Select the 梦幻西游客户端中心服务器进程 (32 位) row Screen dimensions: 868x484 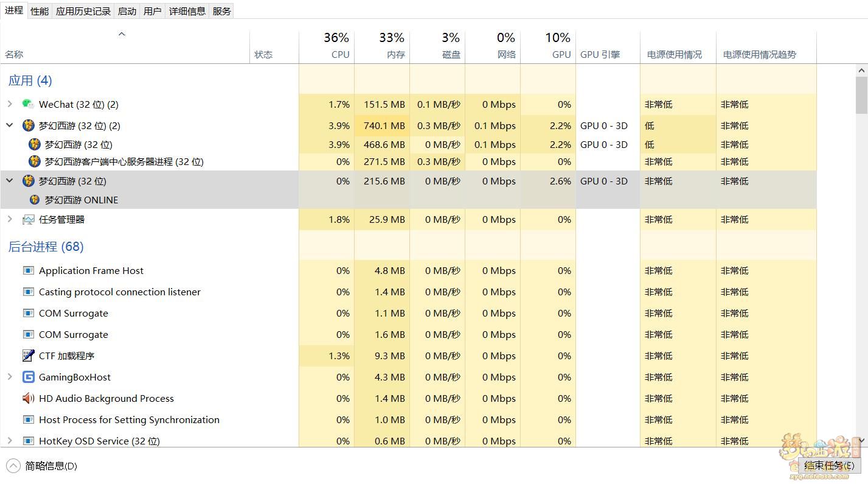pyautogui.click(x=408, y=161)
